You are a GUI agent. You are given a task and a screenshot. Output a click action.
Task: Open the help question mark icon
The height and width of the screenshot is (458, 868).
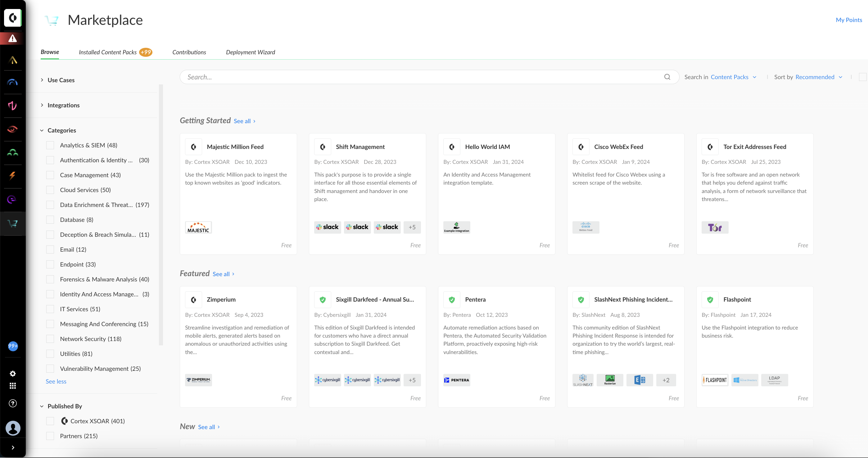tap(12, 403)
